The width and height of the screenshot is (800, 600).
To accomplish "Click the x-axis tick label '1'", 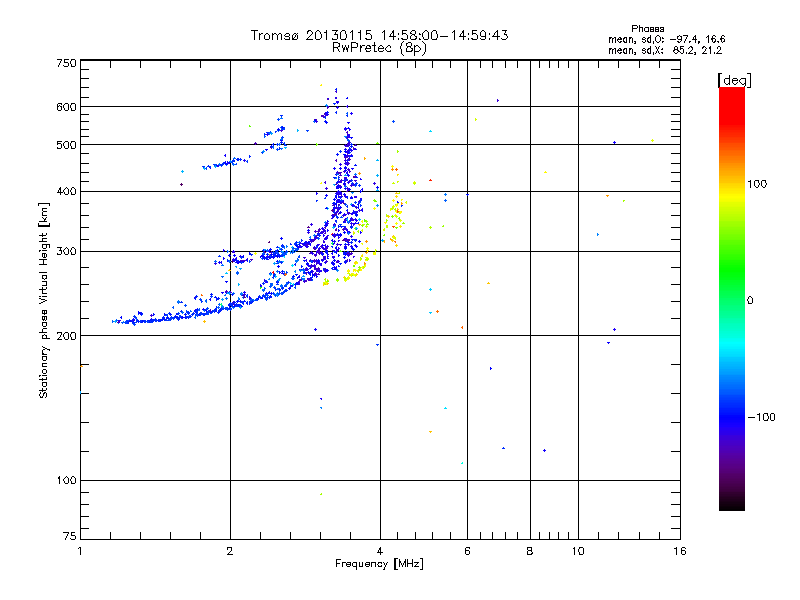I will click(x=80, y=551).
